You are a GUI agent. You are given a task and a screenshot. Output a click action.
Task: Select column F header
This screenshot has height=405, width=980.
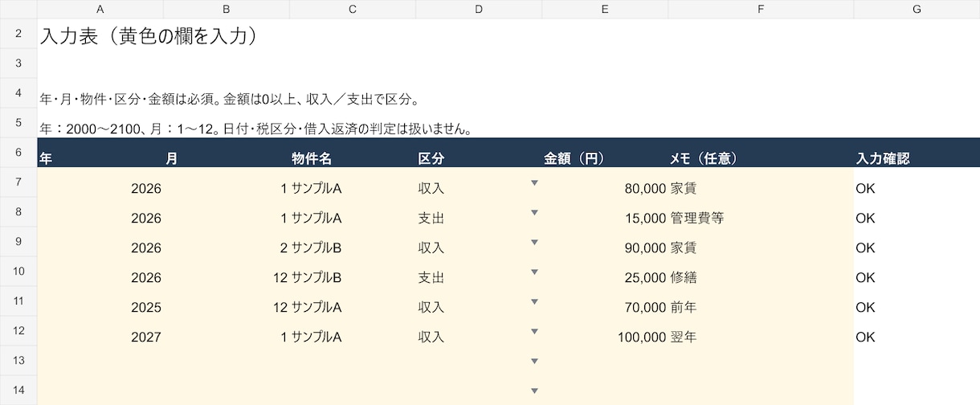tap(761, 9)
